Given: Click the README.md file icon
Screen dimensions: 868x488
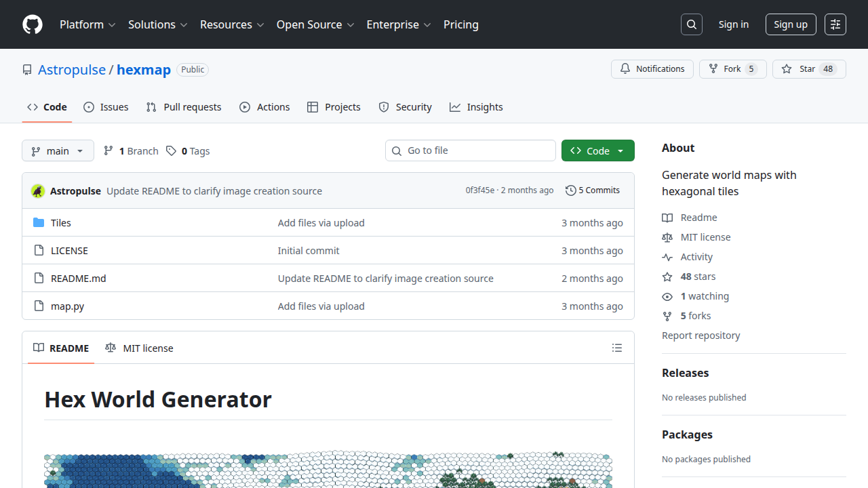Looking at the screenshot, I should pos(39,279).
